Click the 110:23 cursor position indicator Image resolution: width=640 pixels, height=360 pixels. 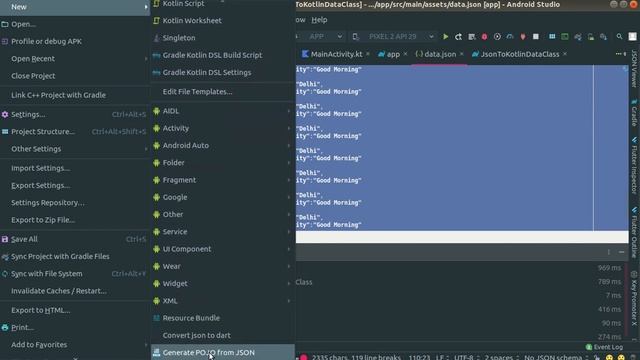(419, 357)
